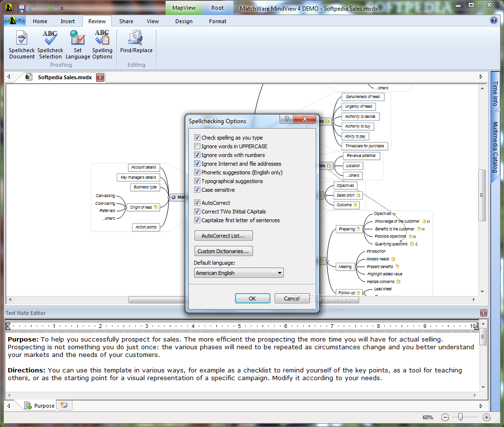504x427 pixels.
Task: Open the Share ribbon tab
Action: [x=126, y=21]
